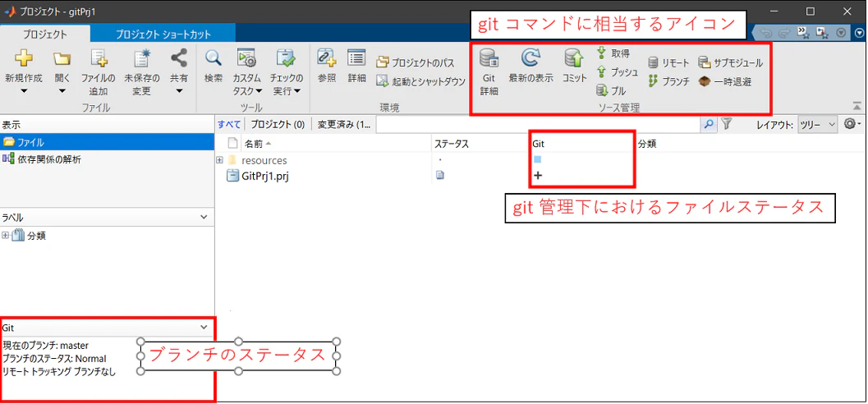This screenshot has height=404, width=868.
Task: Click the チェックの実行 icon
Action: (287, 58)
